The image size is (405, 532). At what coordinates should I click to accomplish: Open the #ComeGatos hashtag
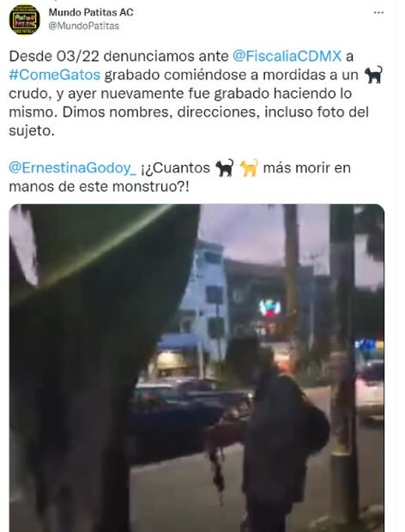point(55,75)
